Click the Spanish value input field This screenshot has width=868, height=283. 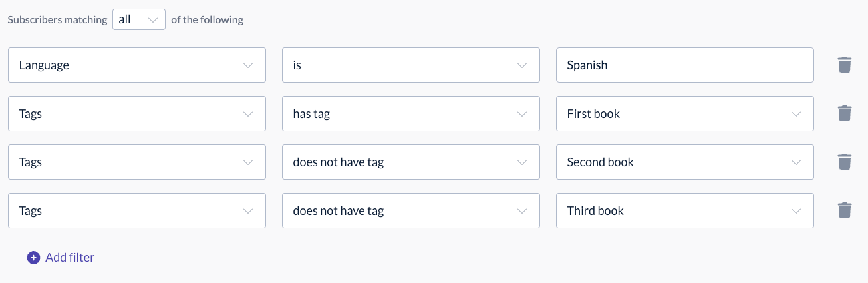pyautogui.click(x=685, y=65)
